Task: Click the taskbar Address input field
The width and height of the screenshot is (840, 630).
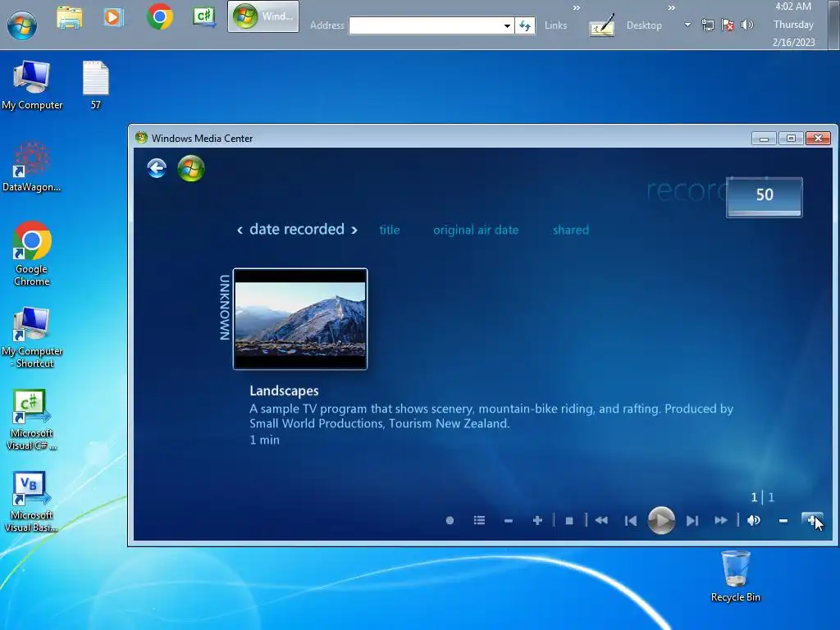Action: [426, 25]
